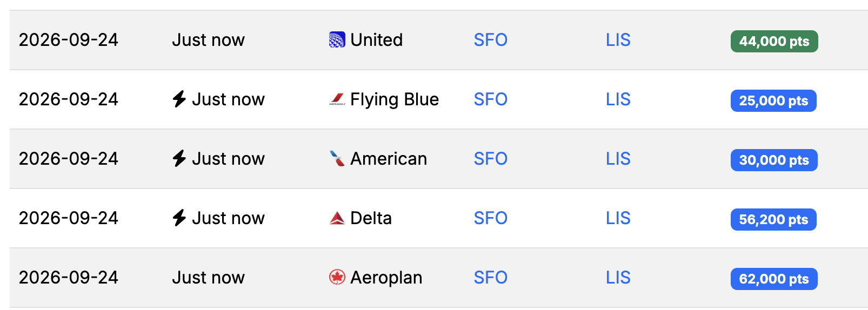Click lightning bolt icon in Delta row
Screen dimensions: 868x310
pyautogui.click(x=179, y=218)
